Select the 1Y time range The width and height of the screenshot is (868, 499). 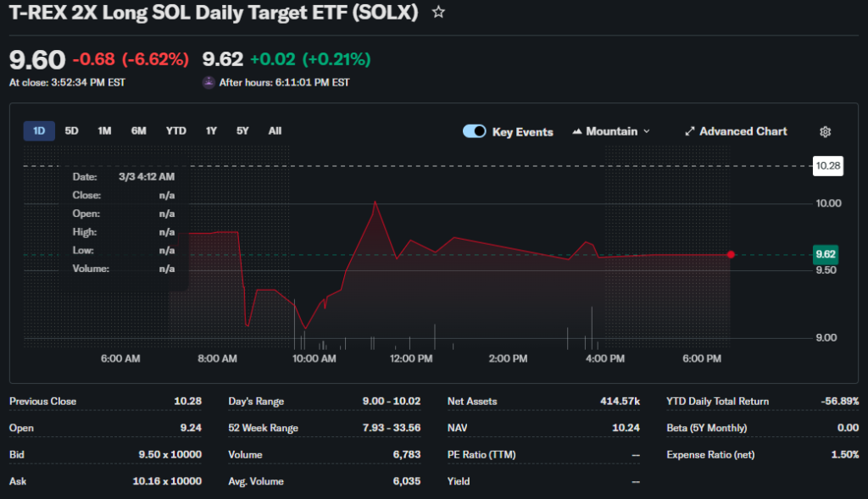pos(211,130)
